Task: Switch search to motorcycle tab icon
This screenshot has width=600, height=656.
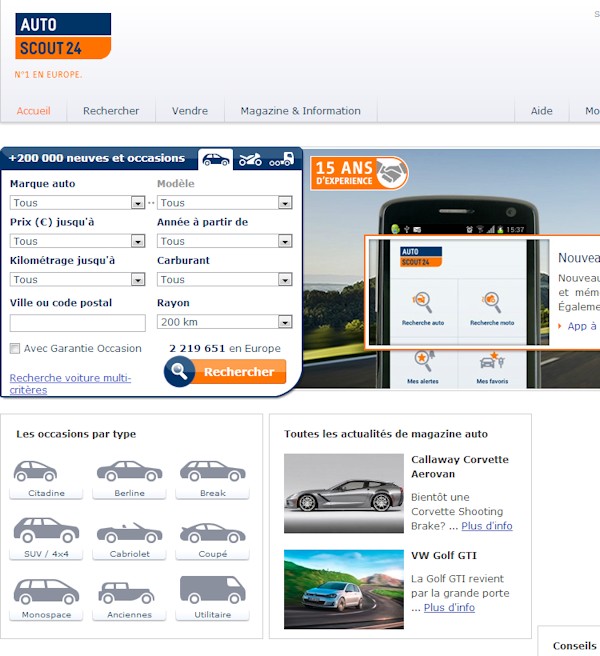Action: click(x=250, y=159)
